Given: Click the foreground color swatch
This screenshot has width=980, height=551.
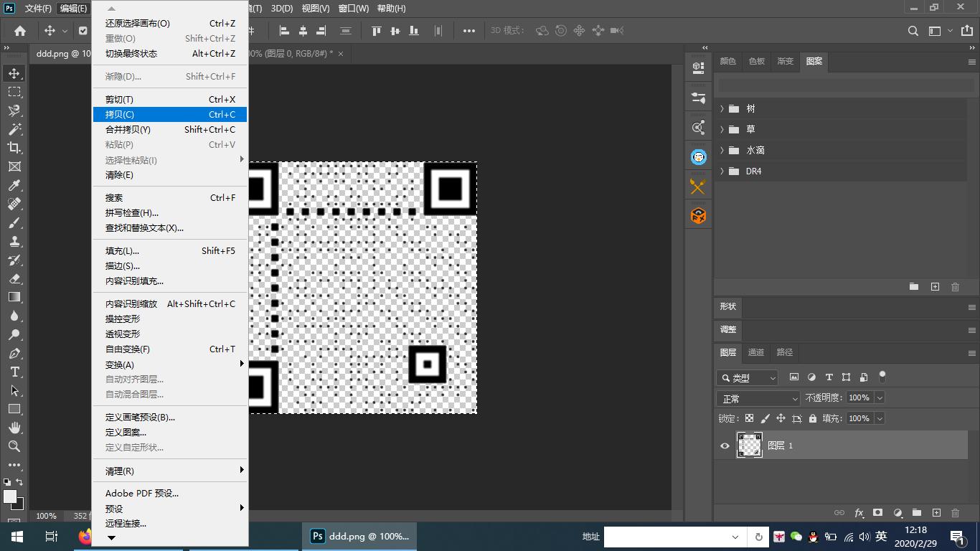Looking at the screenshot, I should (10, 496).
